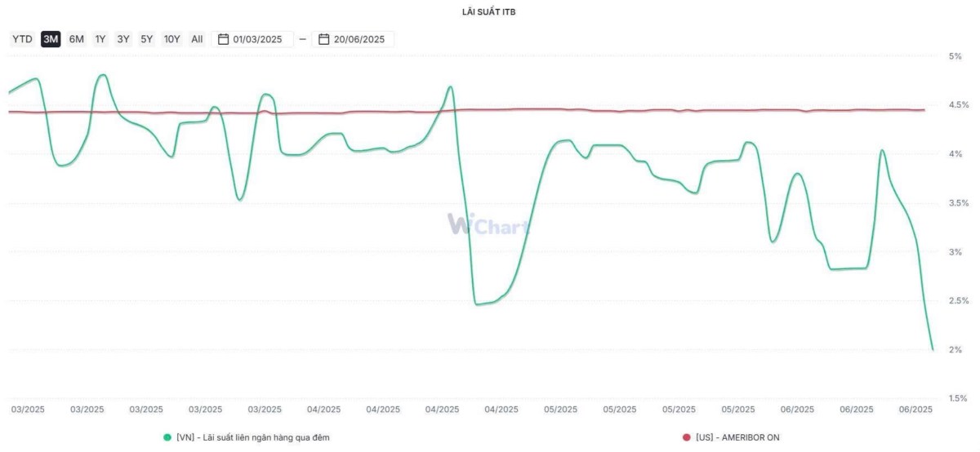Select the 5Y time range

pos(146,39)
